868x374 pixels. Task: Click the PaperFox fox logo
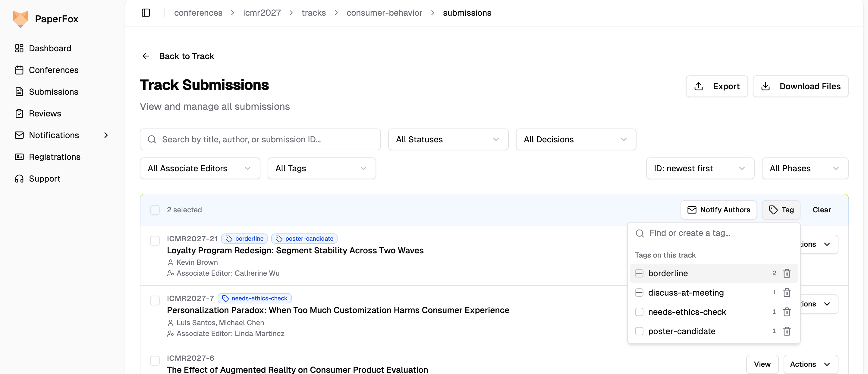(x=20, y=19)
